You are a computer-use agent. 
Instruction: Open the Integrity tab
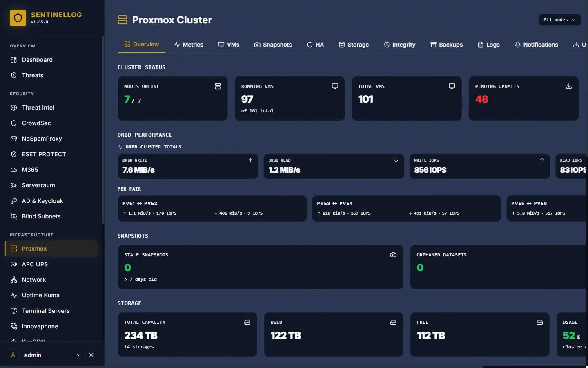[399, 45]
